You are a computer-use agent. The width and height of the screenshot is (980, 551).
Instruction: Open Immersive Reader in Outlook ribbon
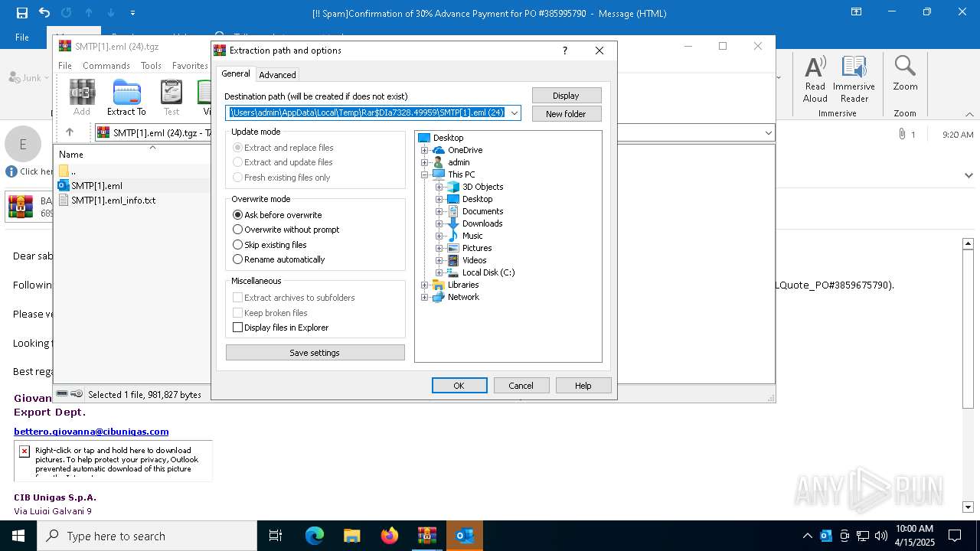coord(854,79)
